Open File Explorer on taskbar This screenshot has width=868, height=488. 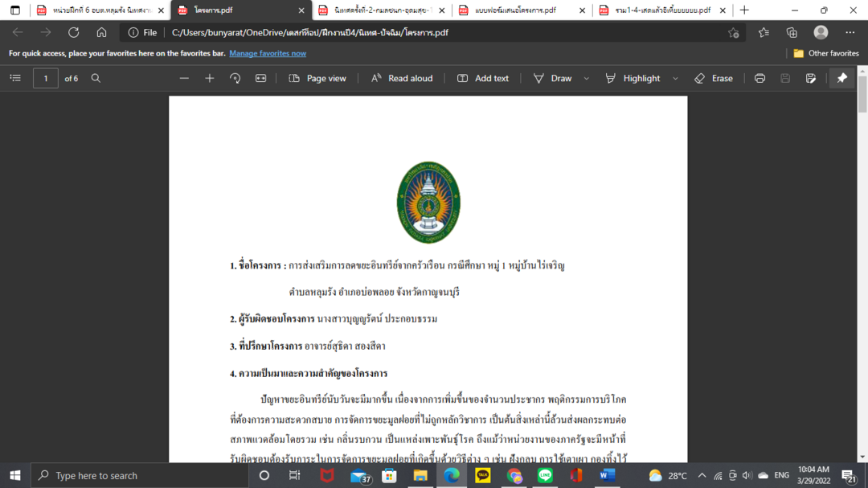coord(420,475)
